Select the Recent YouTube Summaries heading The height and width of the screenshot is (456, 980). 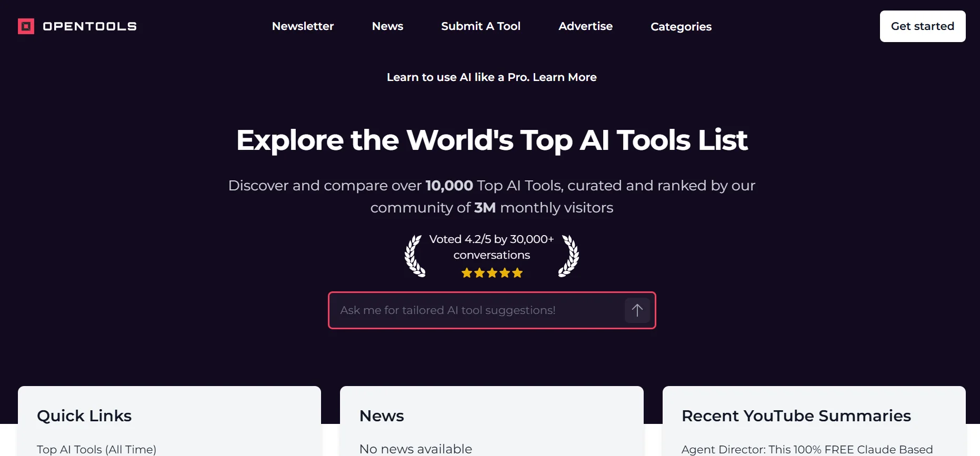(x=796, y=416)
